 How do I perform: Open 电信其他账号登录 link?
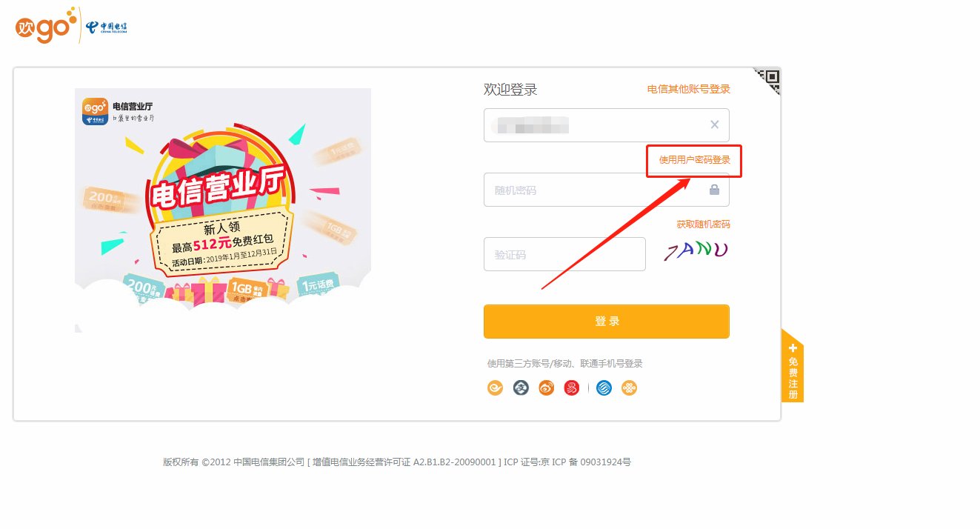tap(687, 88)
